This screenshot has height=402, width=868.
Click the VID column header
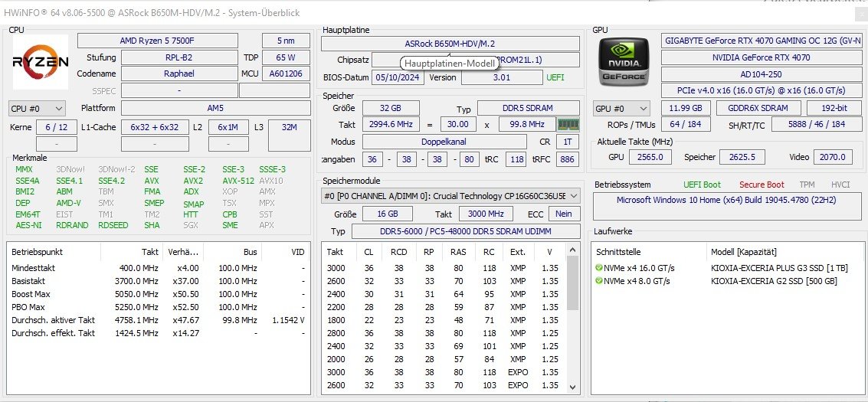point(285,252)
